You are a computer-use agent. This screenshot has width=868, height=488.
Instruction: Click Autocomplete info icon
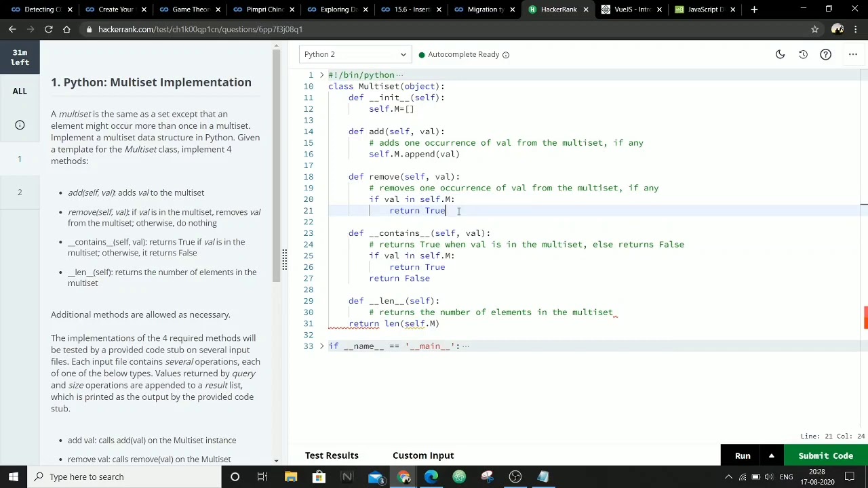pos(506,54)
